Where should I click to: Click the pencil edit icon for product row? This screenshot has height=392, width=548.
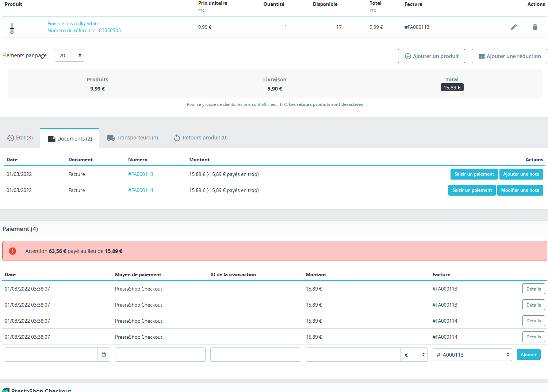[x=514, y=27]
